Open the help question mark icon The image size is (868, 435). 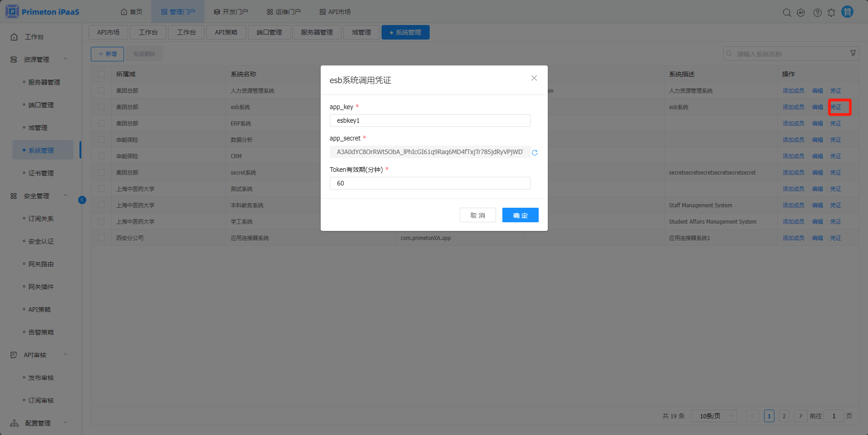[817, 13]
